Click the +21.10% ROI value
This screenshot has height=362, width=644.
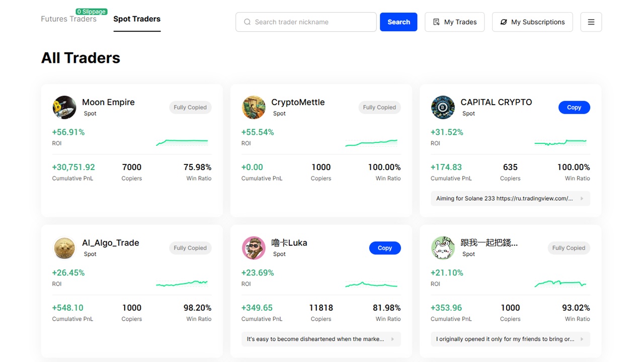tap(447, 273)
